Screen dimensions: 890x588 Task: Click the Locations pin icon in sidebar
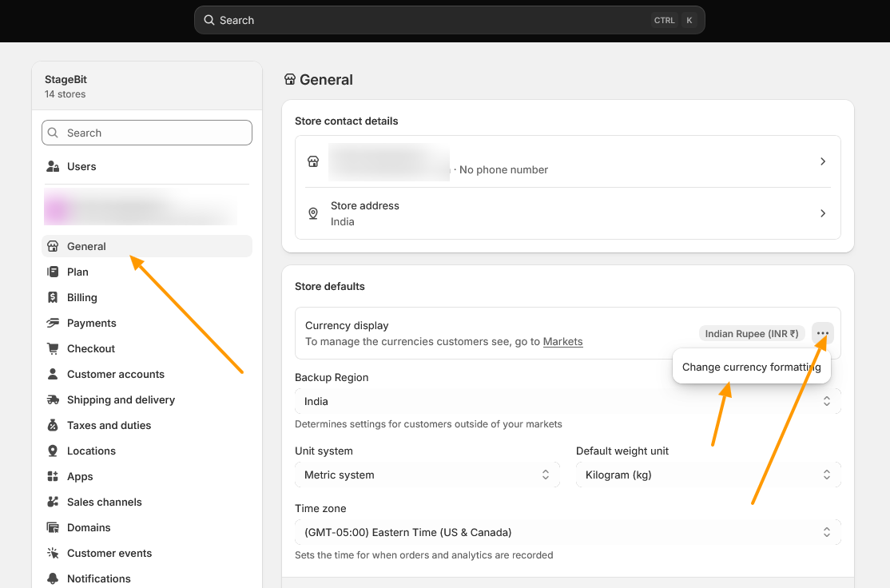tap(53, 451)
